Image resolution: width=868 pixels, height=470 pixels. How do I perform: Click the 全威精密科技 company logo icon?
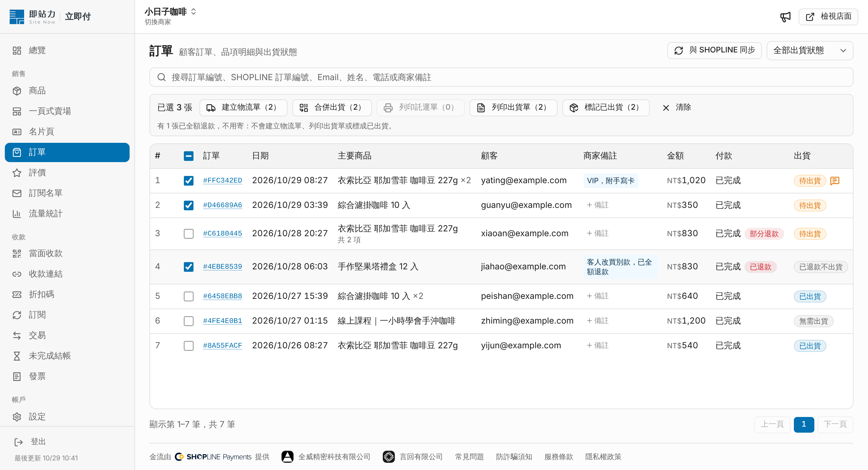tap(287, 456)
